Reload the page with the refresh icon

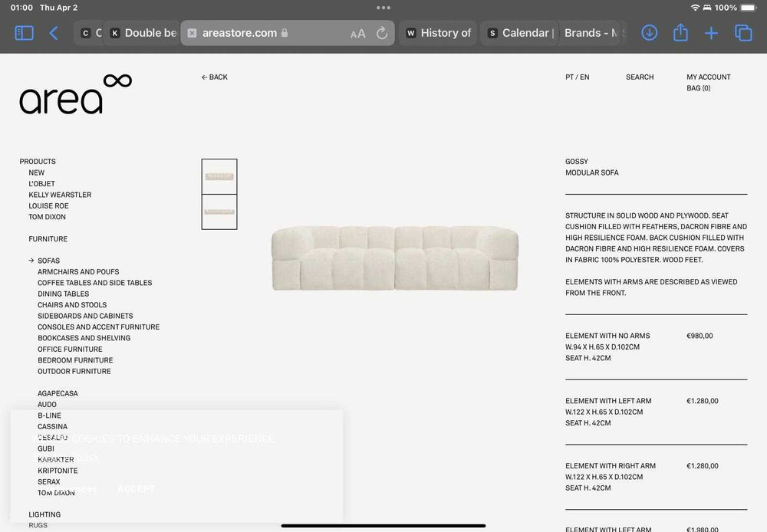point(382,33)
